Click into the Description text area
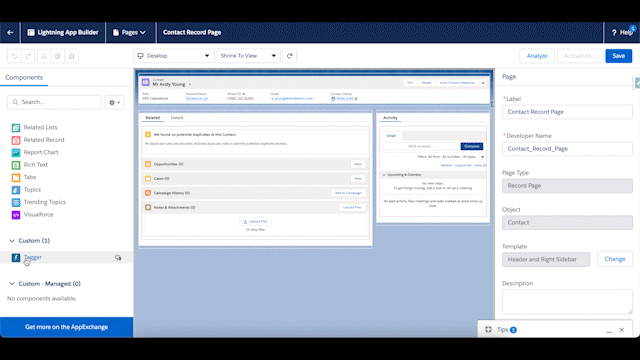The height and width of the screenshot is (360, 640). point(567,302)
